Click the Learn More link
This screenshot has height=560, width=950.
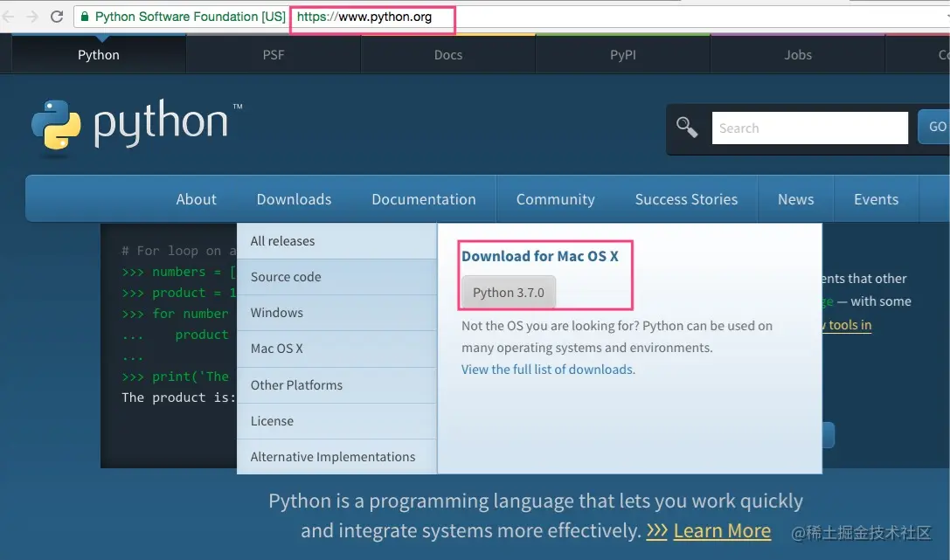pos(722,530)
